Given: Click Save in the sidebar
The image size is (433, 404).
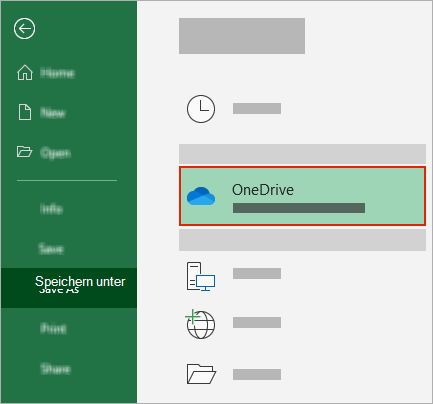Looking at the screenshot, I should [x=51, y=249].
